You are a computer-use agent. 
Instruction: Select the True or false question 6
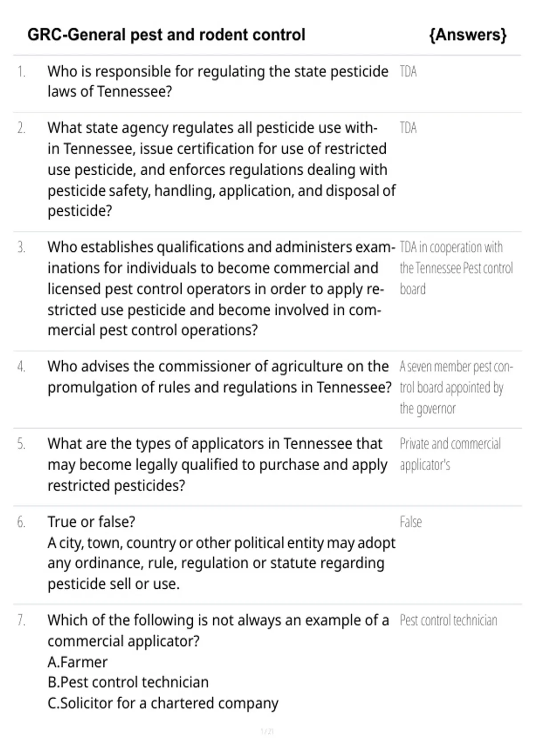click(221, 553)
